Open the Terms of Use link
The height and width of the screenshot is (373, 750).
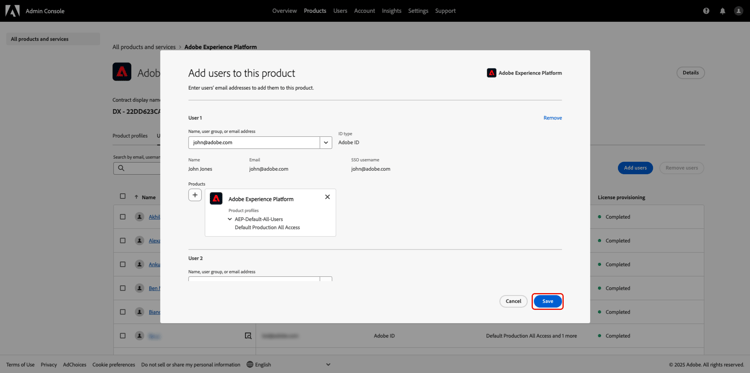20,364
